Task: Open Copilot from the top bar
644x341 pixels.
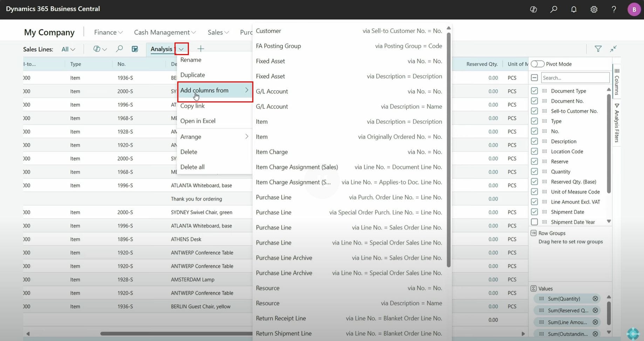Action: [533, 9]
